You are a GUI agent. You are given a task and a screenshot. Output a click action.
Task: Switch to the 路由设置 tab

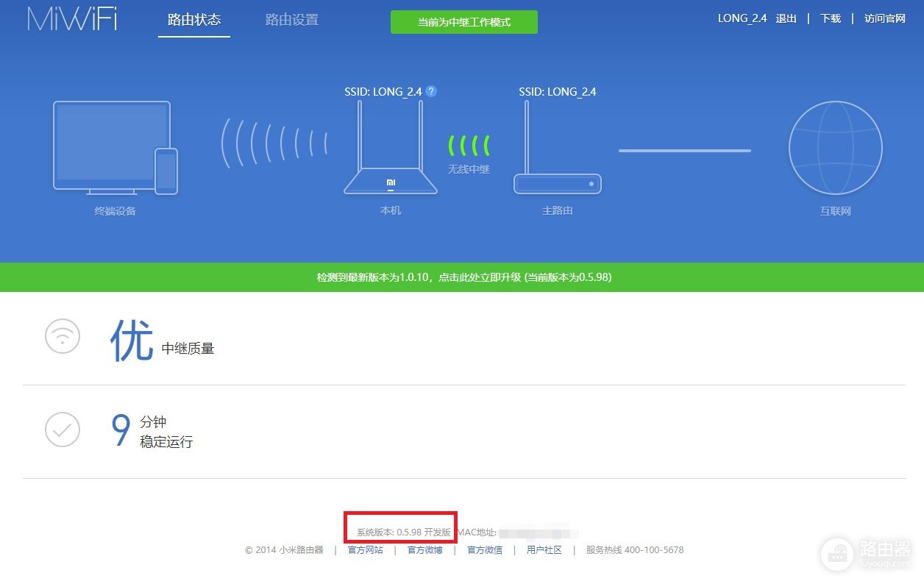coord(292,20)
